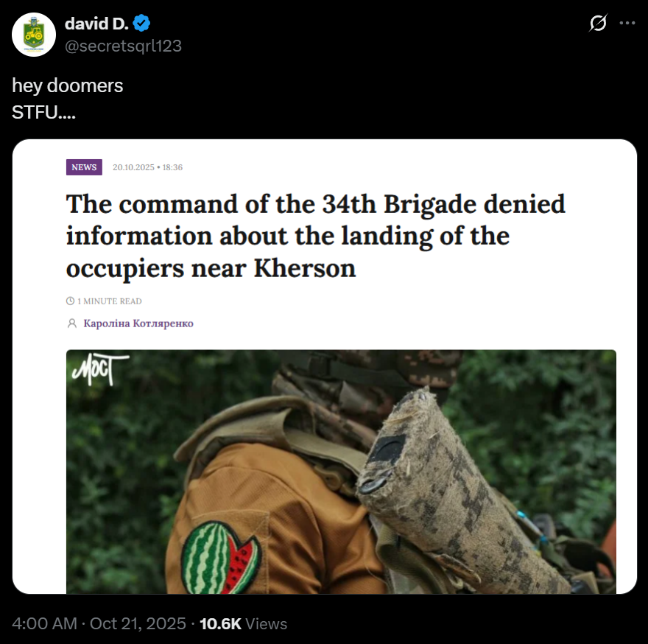Click the purple NEWS category tag
Viewport: 648px width, 644px height.
point(84,167)
